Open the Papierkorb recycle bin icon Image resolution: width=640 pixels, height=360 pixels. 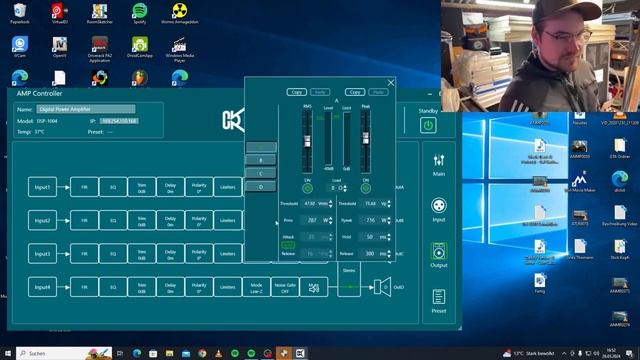[x=20, y=13]
